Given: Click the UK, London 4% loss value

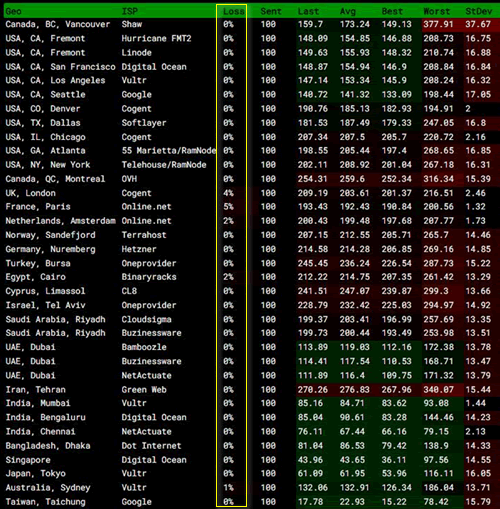Looking at the screenshot, I should 228,193.
